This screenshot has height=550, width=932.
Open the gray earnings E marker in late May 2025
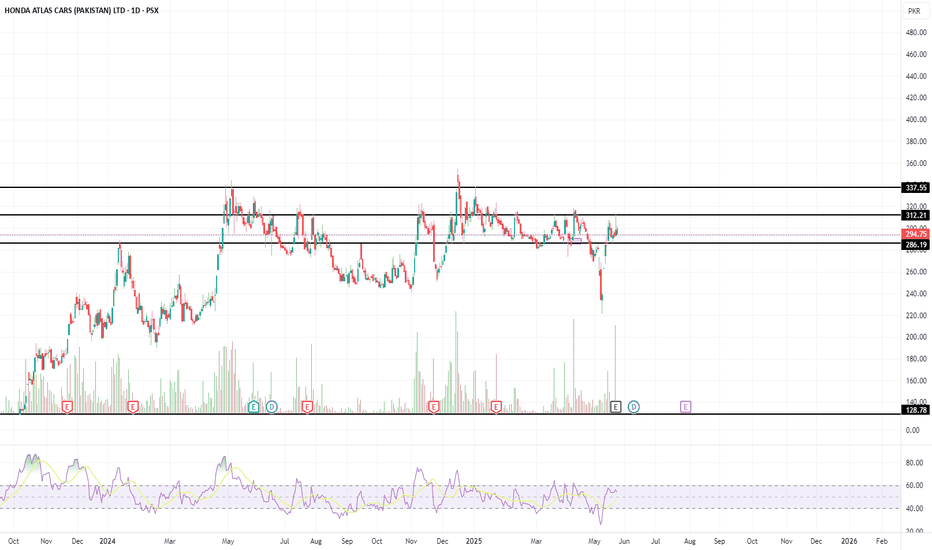pyautogui.click(x=616, y=407)
